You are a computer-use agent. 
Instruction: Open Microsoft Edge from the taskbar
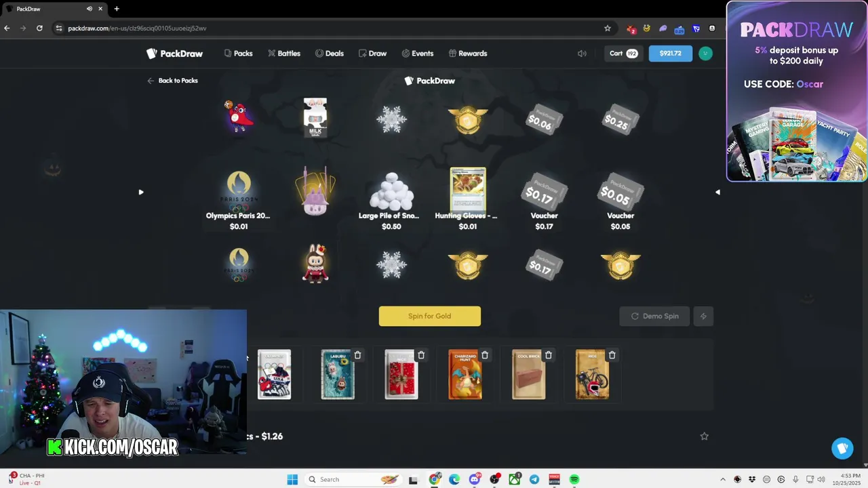click(x=454, y=479)
